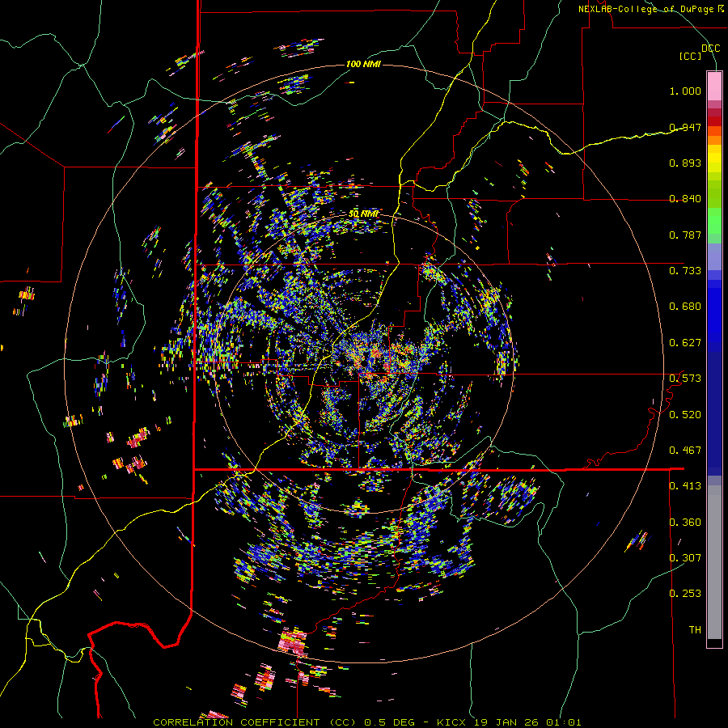Pick the "0.680" legend value
Screen dimensions: 728x728
685,307
